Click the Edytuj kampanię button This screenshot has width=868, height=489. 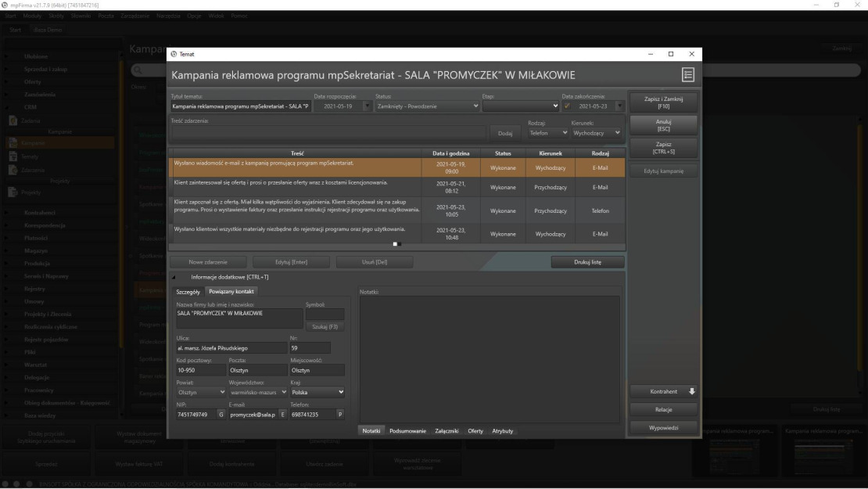click(x=663, y=171)
